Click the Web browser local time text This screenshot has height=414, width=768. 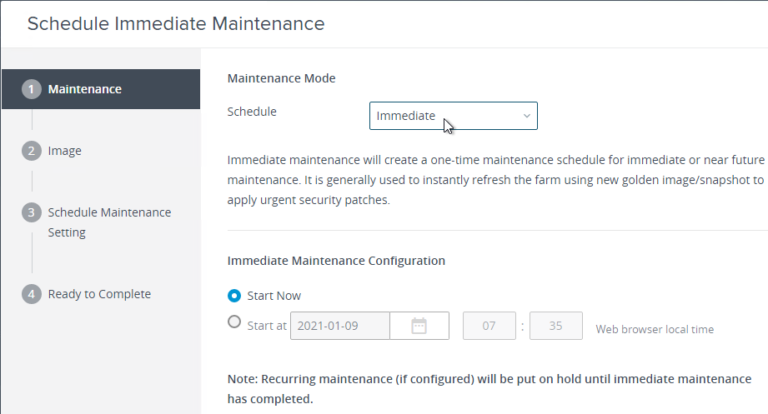[x=654, y=328]
